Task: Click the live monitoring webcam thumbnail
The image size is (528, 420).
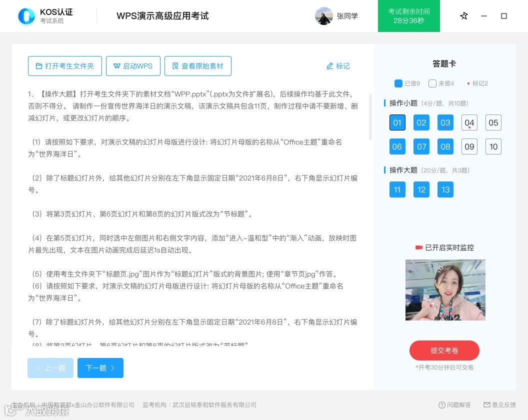Action: 445,289
